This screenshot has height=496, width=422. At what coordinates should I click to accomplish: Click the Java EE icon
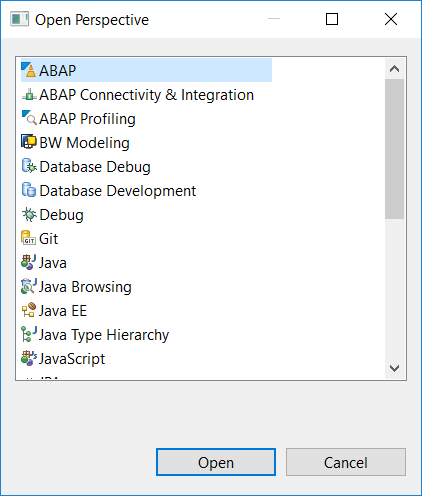29,310
